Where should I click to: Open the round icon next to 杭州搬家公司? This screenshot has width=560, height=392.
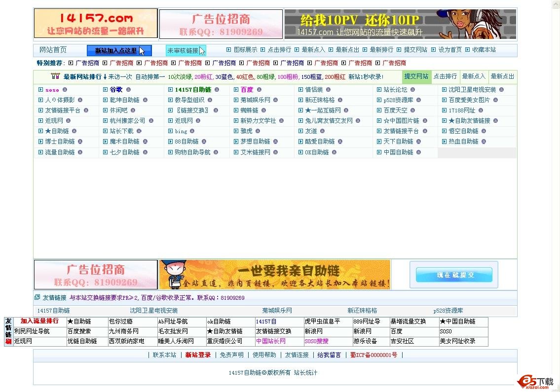[x=151, y=121]
